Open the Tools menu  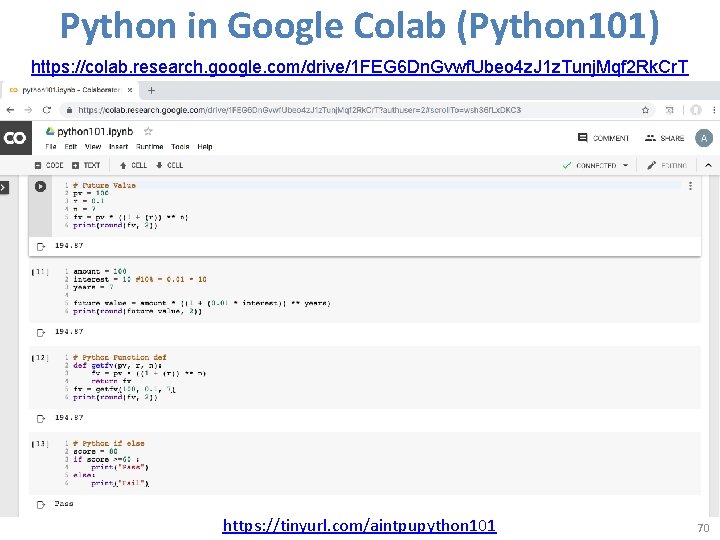point(180,146)
